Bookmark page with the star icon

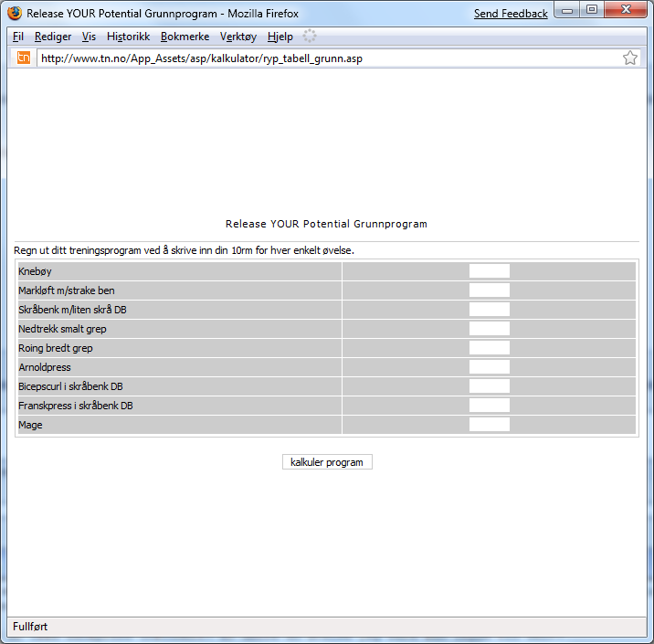(630, 58)
